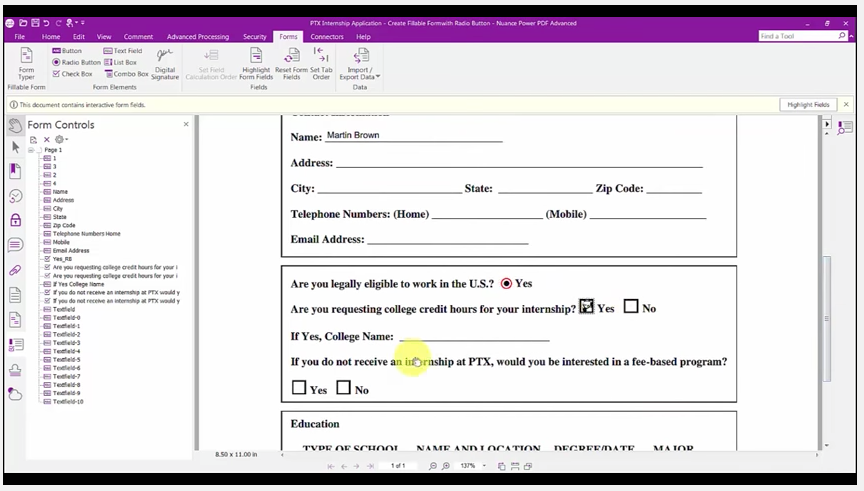
Task: Click Reset Form Fields
Action: [x=291, y=64]
